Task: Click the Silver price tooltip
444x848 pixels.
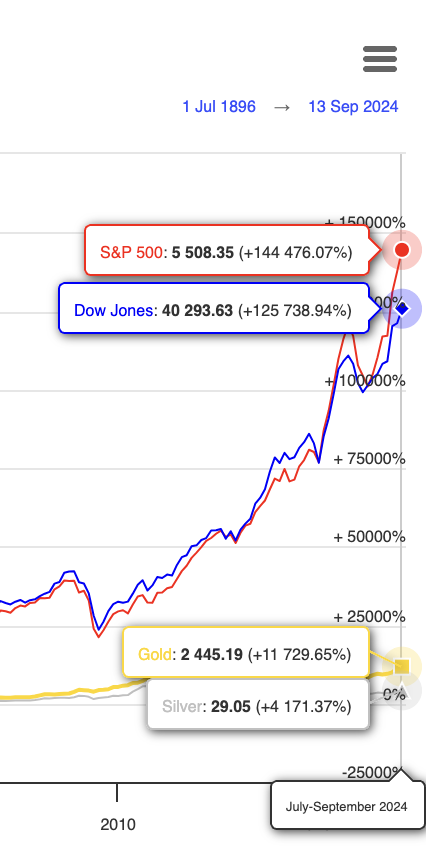Action: click(258, 705)
